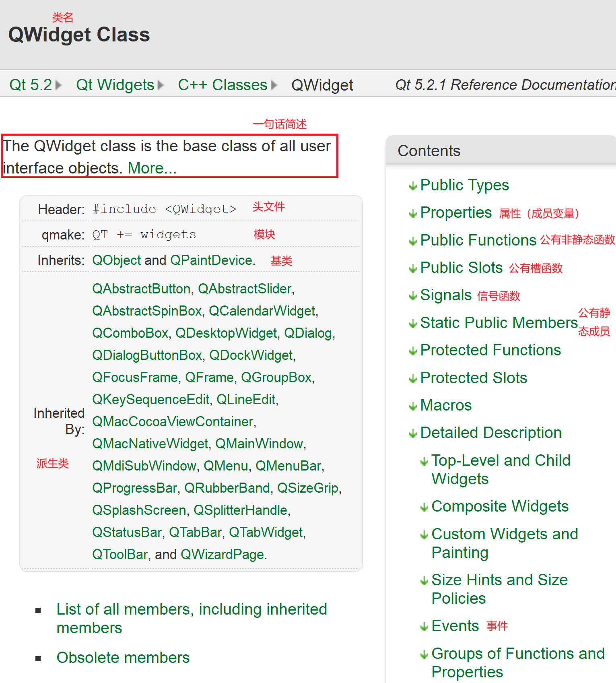The height and width of the screenshot is (683, 616).
Task: Open the Obsolete members link
Action: pyautogui.click(x=123, y=657)
